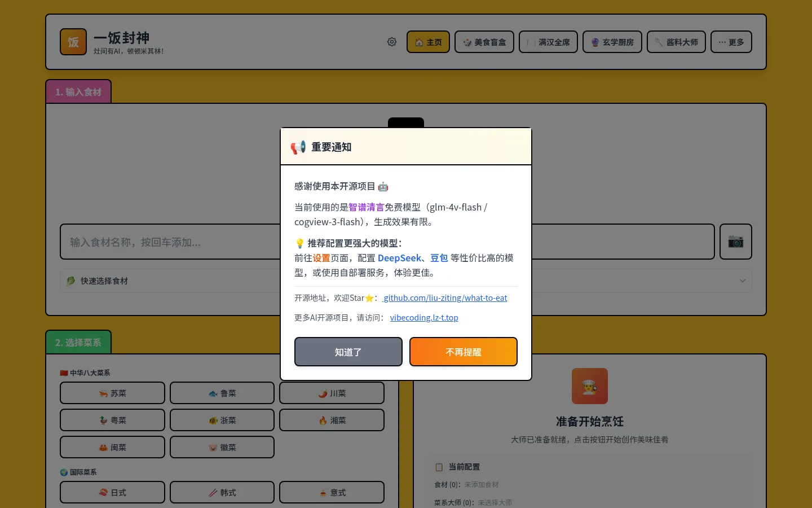Select the 苏菜 cuisine option

coord(112,393)
